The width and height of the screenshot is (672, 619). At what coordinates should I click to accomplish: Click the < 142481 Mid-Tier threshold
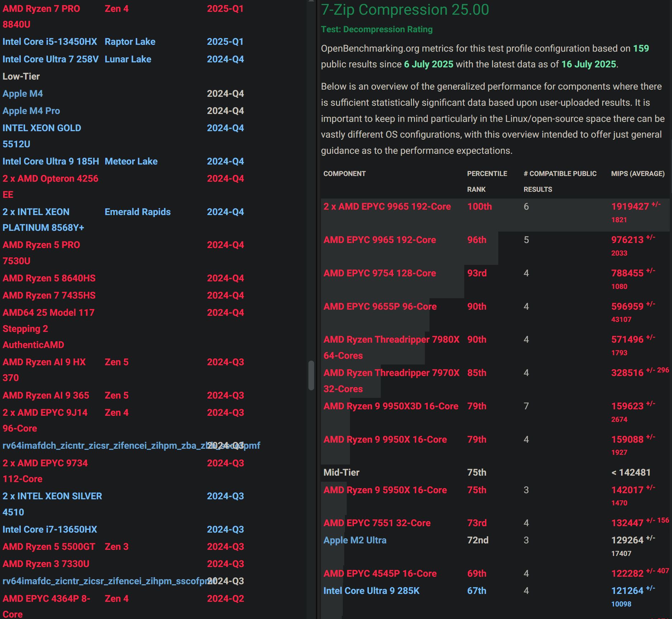(631, 472)
